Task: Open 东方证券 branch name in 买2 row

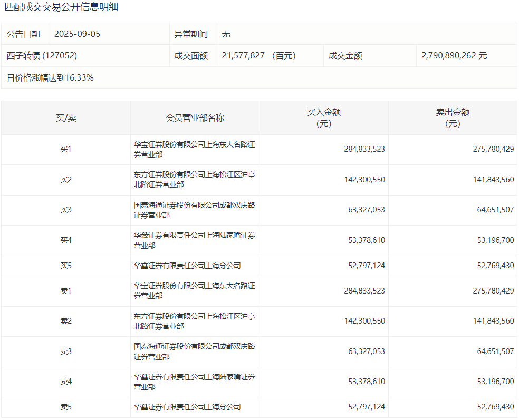Action: (x=194, y=180)
